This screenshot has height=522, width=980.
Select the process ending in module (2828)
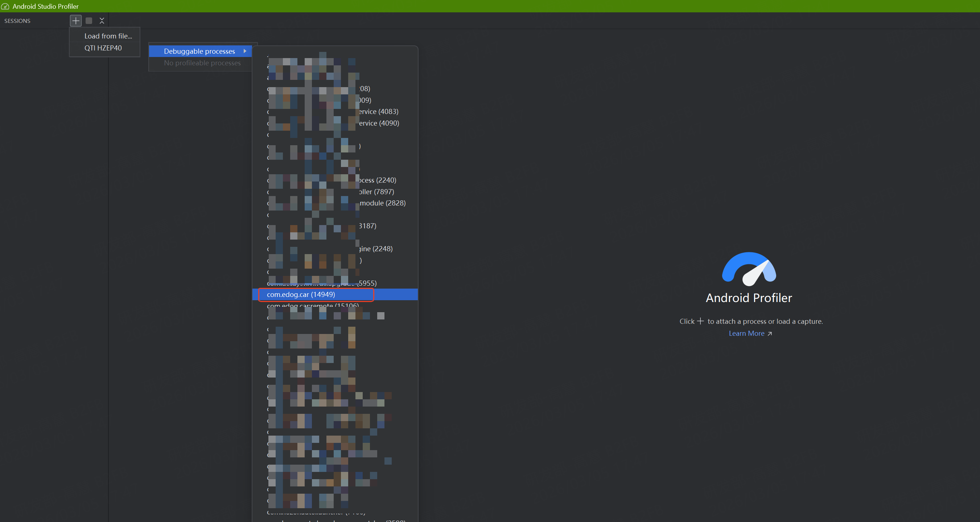point(335,203)
